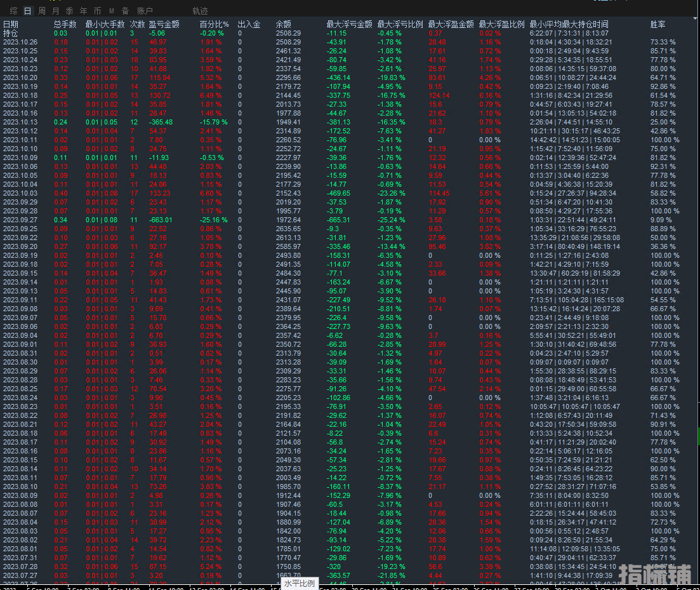This screenshot has width=700, height=590.
Task: Select the 2023.08.25 date row
Action: 20,389
